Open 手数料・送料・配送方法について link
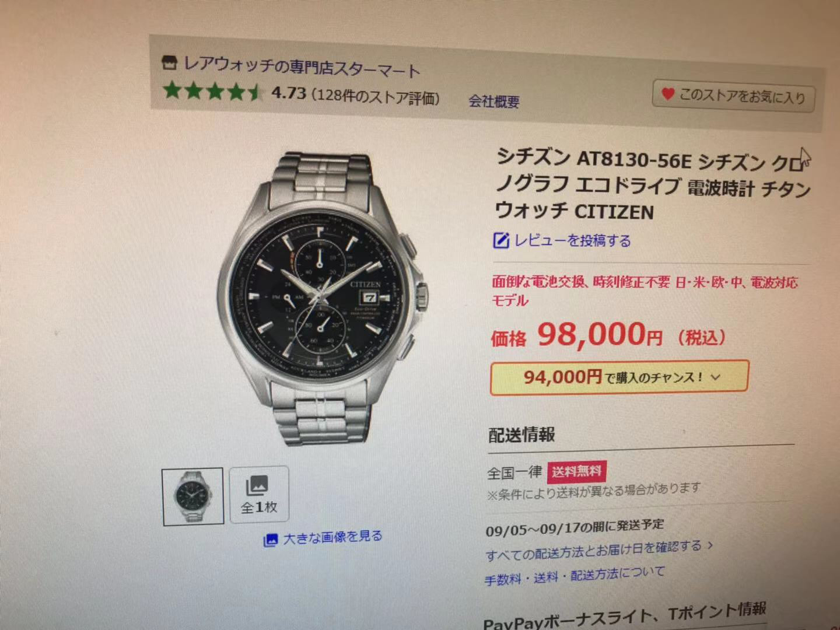Viewport: 840px width, 630px height. pyautogui.click(x=575, y=576)
